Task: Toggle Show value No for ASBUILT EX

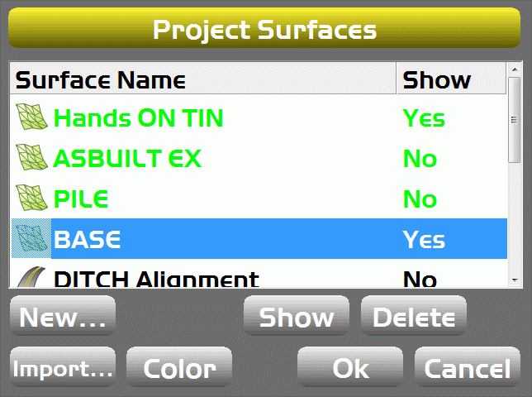Action: [420, 158]
